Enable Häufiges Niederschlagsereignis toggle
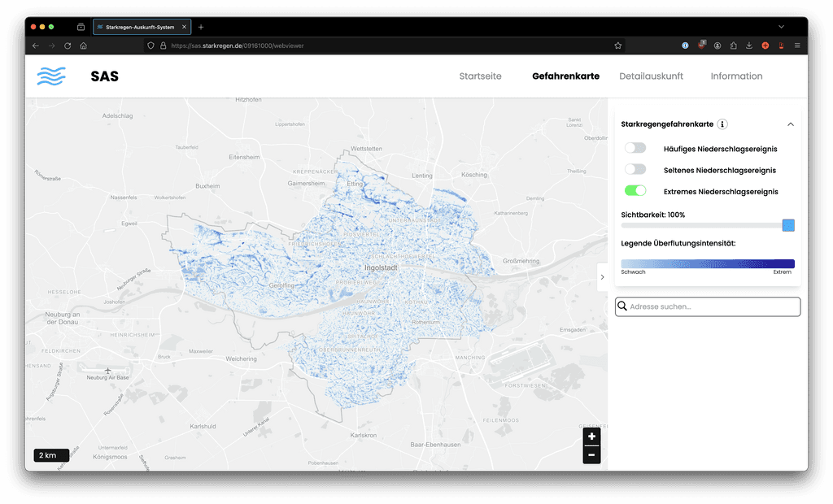The height and width of the screenshot is (504, 833). tap(635, 148)
